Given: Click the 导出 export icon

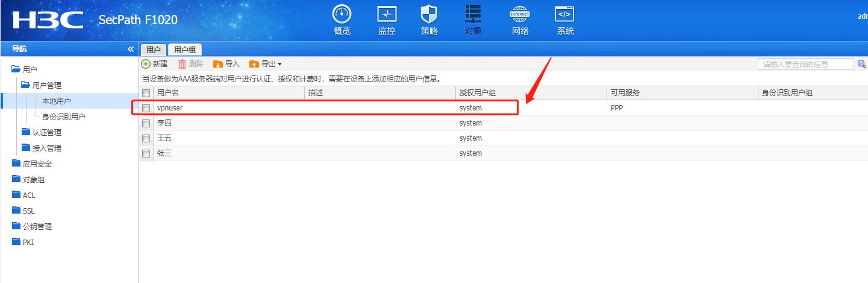Looking at the screenshot, I should click(254, 64).
